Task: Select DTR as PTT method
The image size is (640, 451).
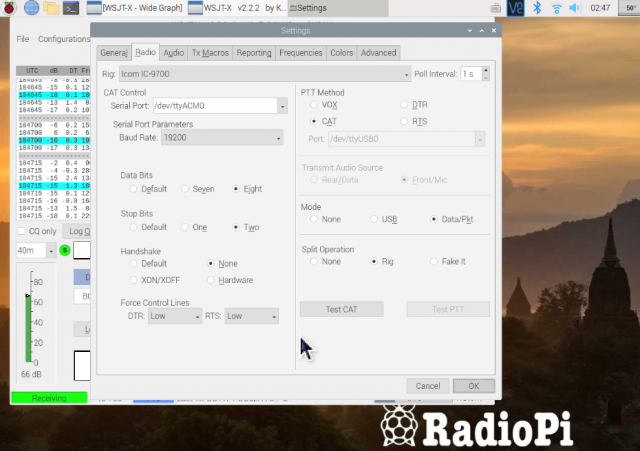Action: pyautogui.click(x=414, y=105)
